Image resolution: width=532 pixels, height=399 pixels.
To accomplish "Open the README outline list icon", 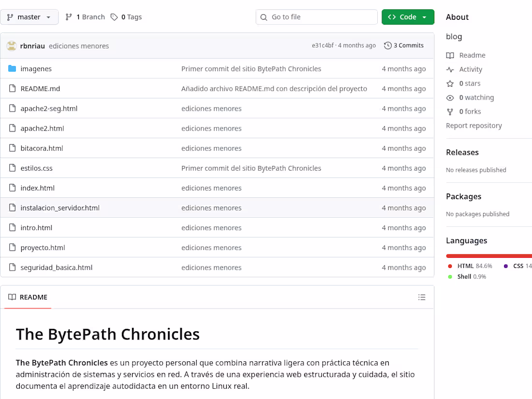I will click(x=422, y=297).
